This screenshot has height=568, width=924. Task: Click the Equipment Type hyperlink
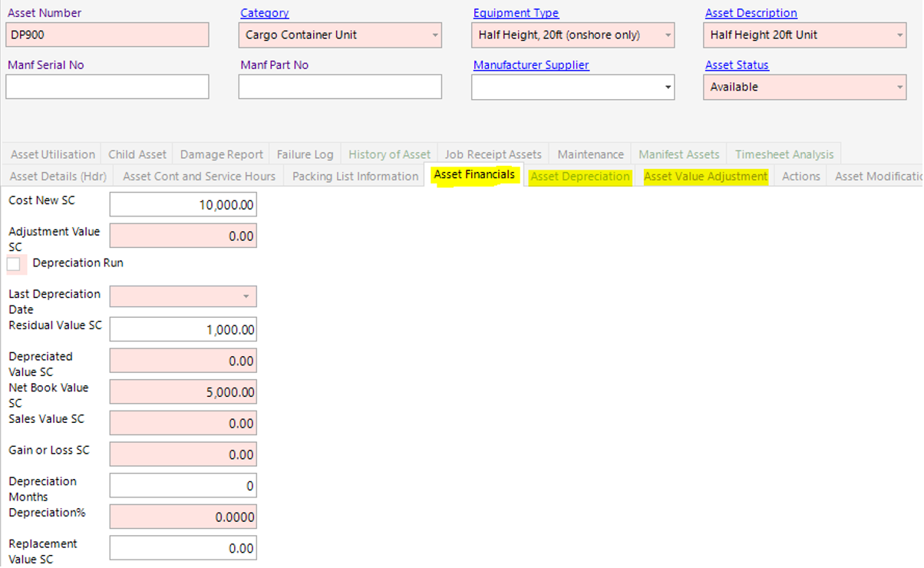pos(516,13)
